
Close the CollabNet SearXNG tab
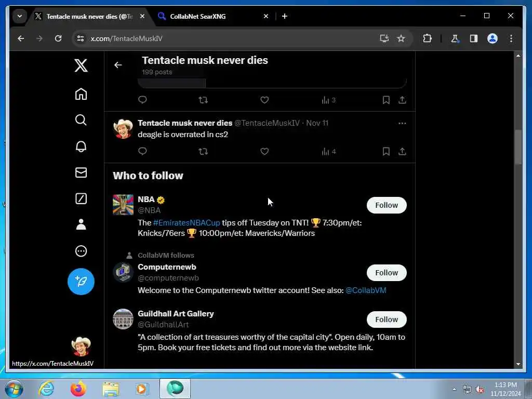click(266, 16)
